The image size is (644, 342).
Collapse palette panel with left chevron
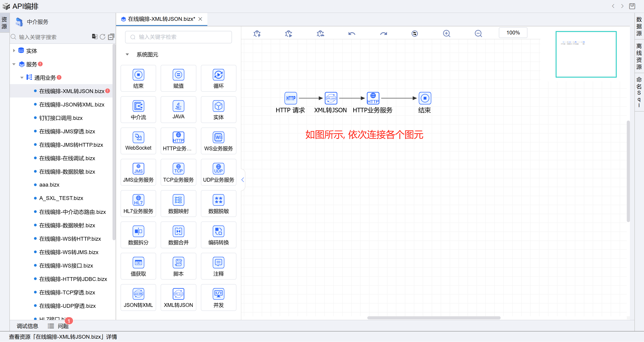click(x=242, y=180)
